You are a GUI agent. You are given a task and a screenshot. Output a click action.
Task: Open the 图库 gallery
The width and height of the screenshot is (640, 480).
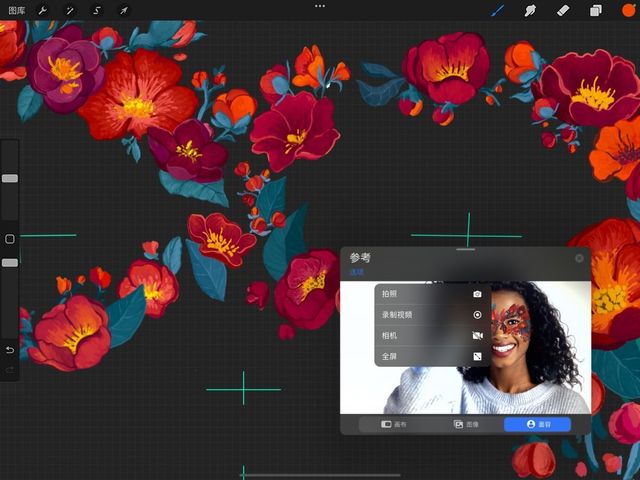[17, 10]
